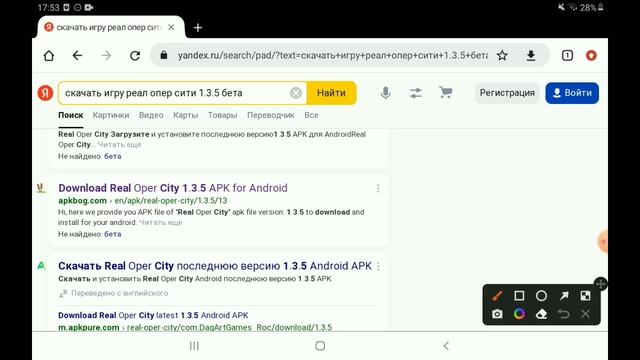Select the brush drawing tool
640x360 pixels.
(x=497, y=296)
